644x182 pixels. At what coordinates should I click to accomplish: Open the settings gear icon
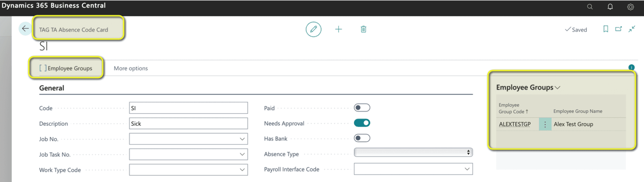tap(631, 7)
